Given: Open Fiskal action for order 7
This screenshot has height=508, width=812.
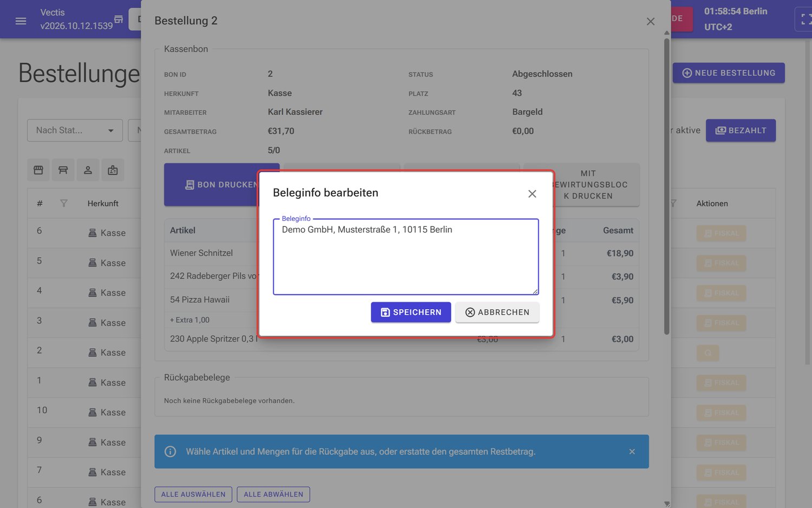Looking at the screenshot, I should coord(721,473).
